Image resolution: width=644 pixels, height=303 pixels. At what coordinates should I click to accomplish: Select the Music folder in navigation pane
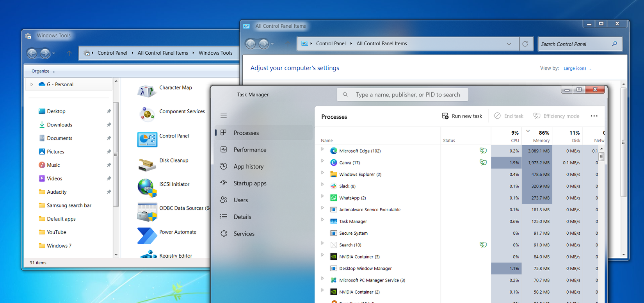(x=53, y=165)
